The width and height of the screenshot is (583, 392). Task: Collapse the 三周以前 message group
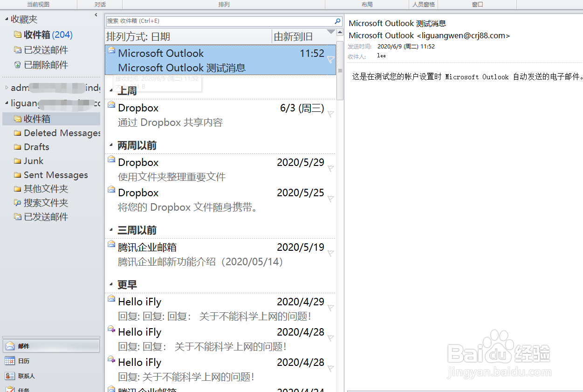click(x=111, y=229)
